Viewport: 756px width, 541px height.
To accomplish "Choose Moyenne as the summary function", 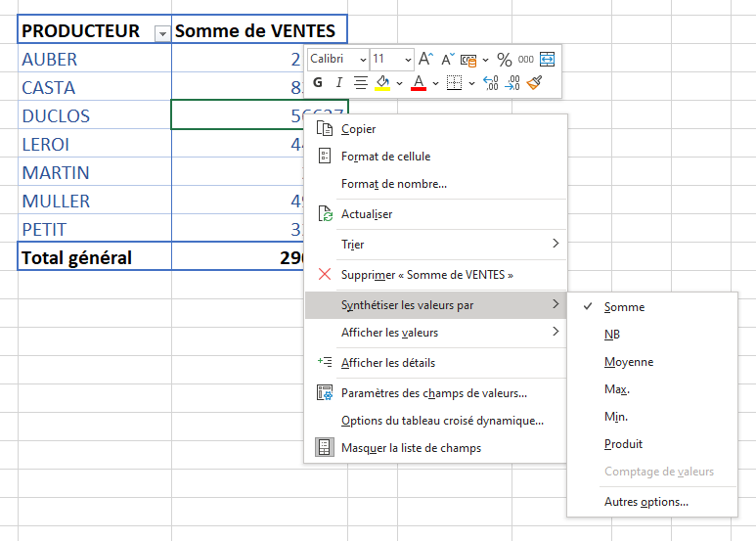I will click(x=629, y=362).
